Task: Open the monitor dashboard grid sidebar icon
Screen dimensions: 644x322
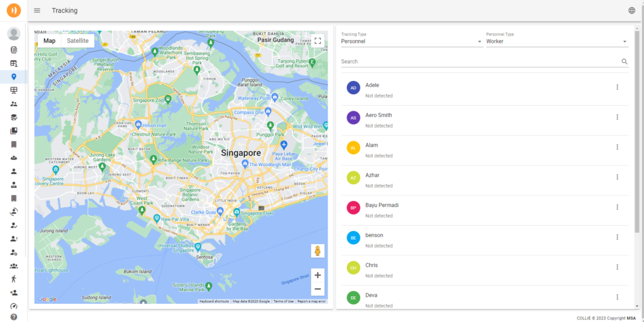Action: 14,91
